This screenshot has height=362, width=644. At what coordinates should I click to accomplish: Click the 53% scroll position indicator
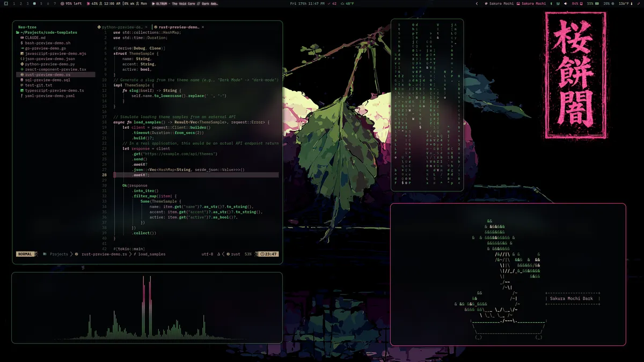pos(248,254)
